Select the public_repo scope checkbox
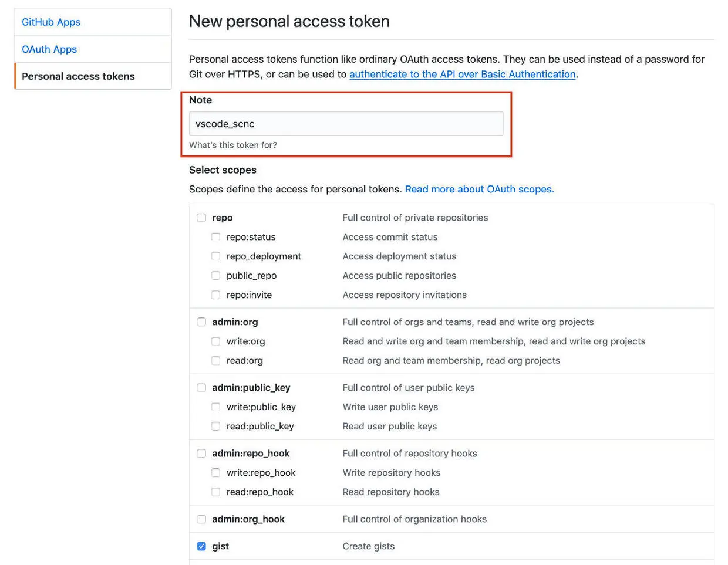Screen dimensions: 728x565 coord(216,276)
